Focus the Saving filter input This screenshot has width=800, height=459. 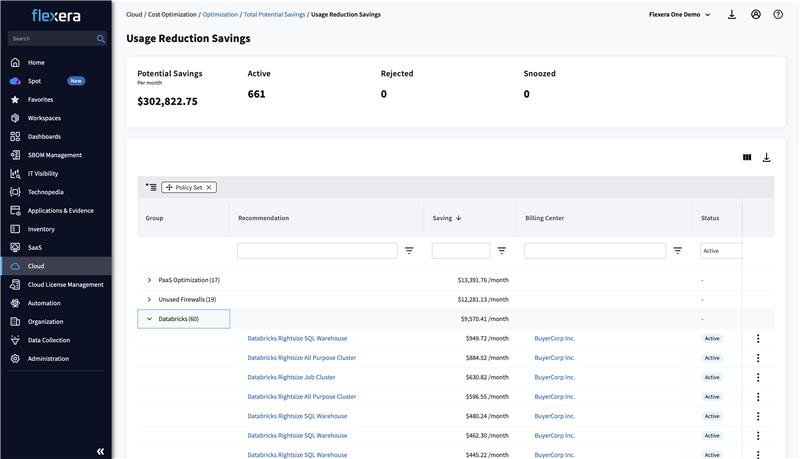(461, 250)
